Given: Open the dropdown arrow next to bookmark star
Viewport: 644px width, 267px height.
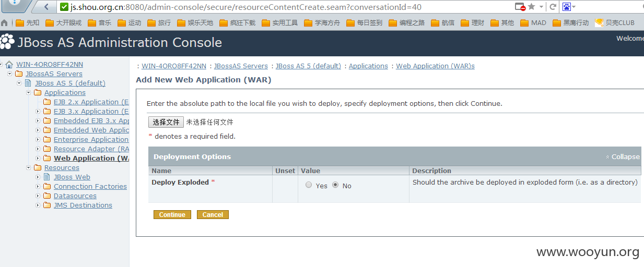Looking at the screenshot, I should 541,7.
